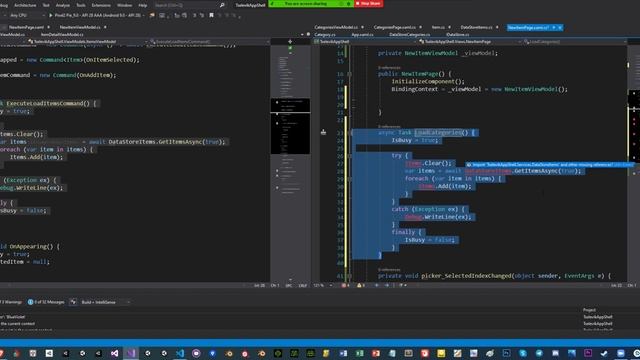
Task: Open the LoadCategories member dropdown
Action: (x=574, y=42)
